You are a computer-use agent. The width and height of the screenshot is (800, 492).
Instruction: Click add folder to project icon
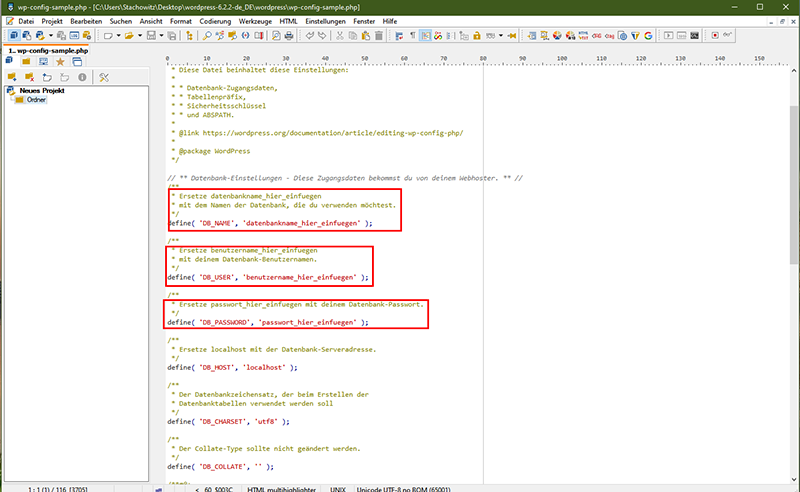click(12, 77)
